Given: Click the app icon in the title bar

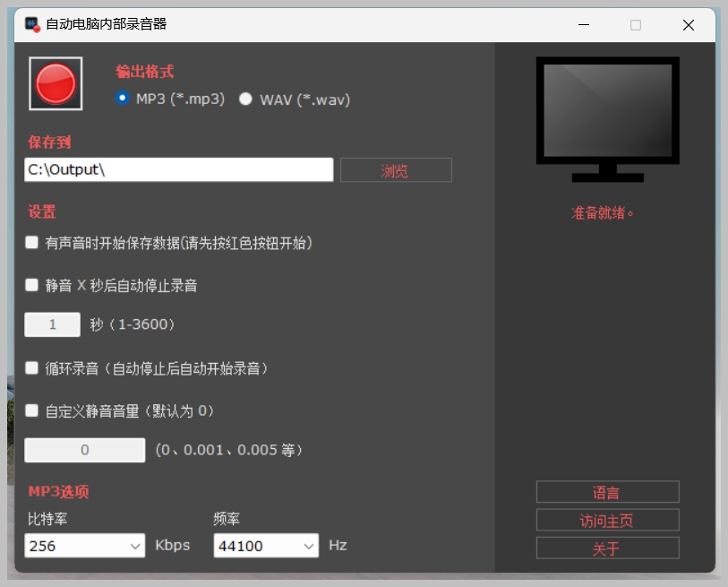Looking at the screenshot, I should pos(32,24).
